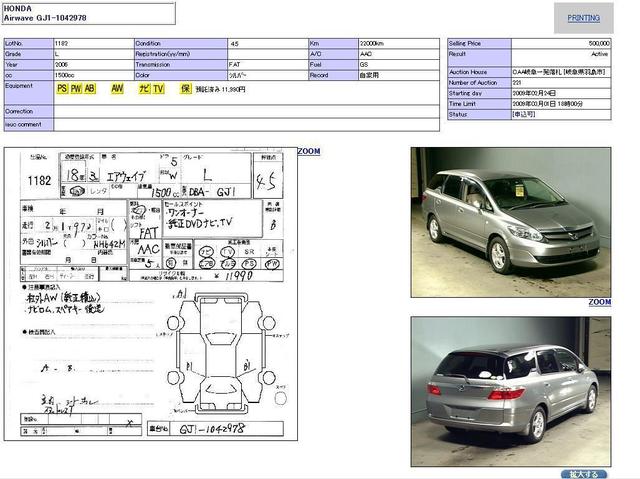Viewport: 640px width, 479px height.
Task: Click the 保 equipment badge
Action: tap(186, 89)
